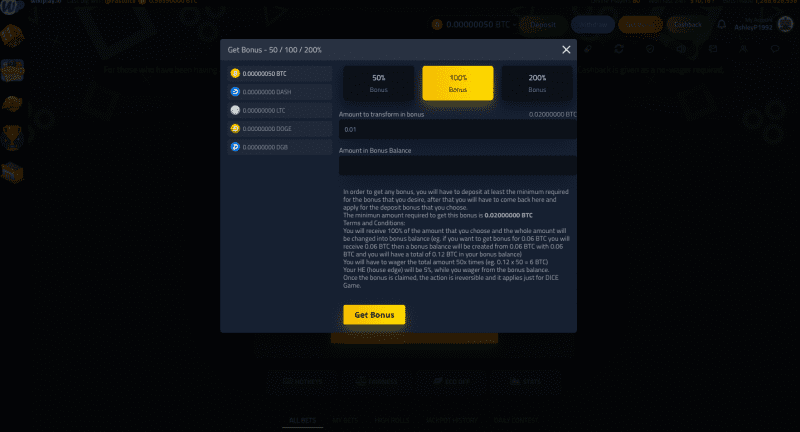
Task: Choose the 200% Bonus option
Action: pos(537,83)
